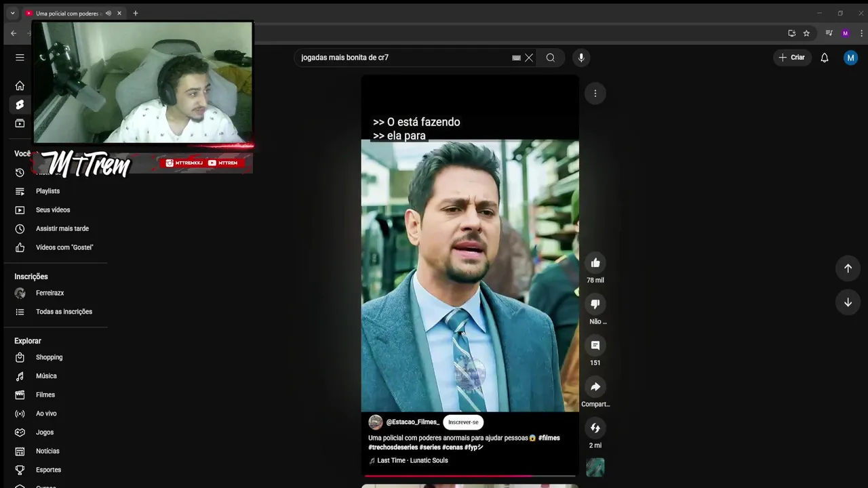Close the YouTube browser tab

click(x=119, y=14)
